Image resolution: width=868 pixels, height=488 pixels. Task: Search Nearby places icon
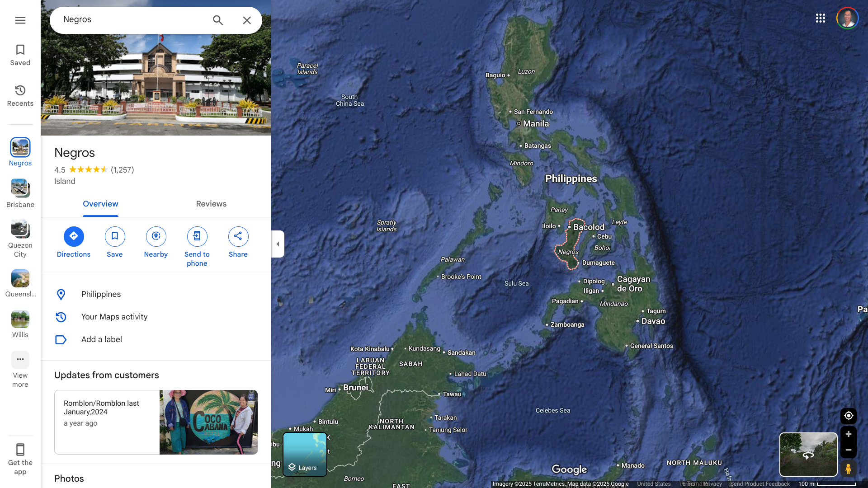156,236
